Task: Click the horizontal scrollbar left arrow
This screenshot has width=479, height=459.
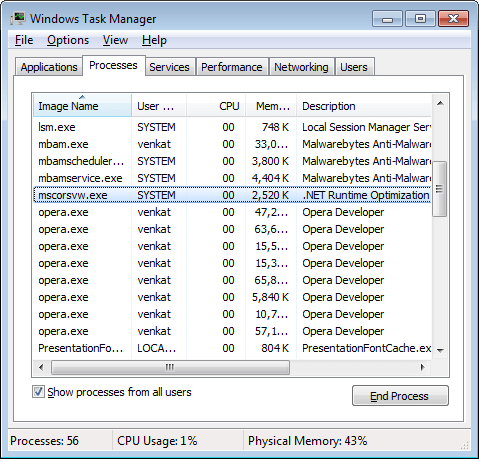Action: [41, 367]
